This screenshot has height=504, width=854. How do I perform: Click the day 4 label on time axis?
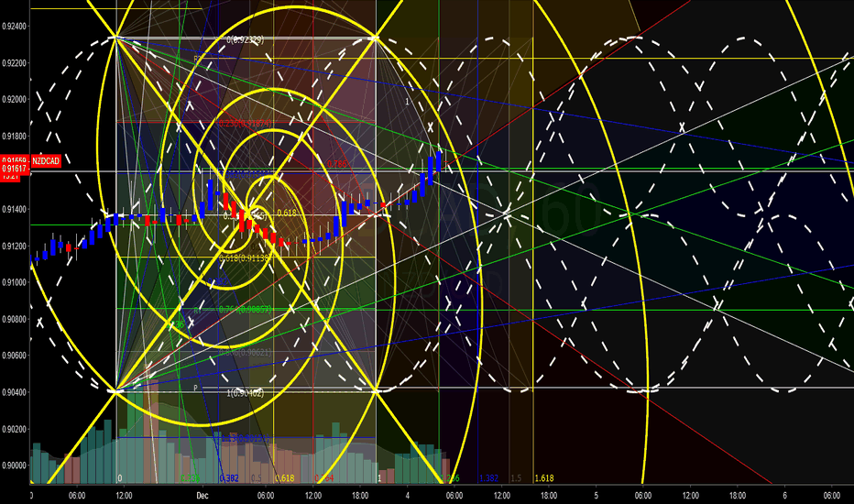tap(408, 495)
